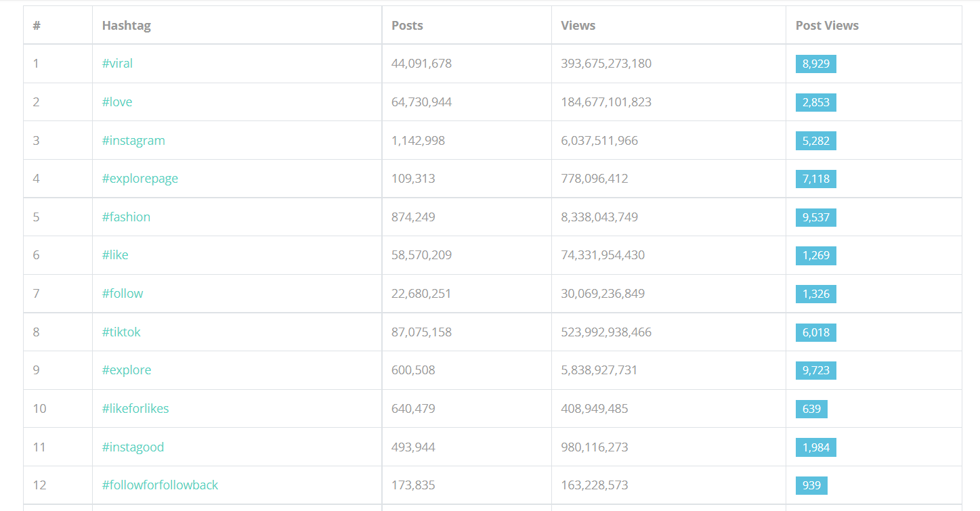The width and height of the screenshot is (980, 511).
Task: Select the #instagood hashtag link
Action: point(133,447)
